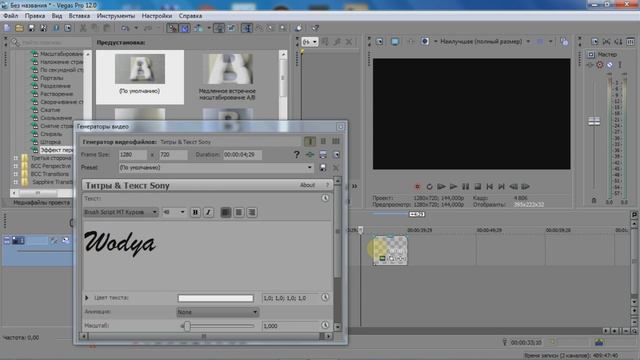Viewport: 640px width, 360px height.
Task: Click the delete preset X icon
Action: pos(336,167)
